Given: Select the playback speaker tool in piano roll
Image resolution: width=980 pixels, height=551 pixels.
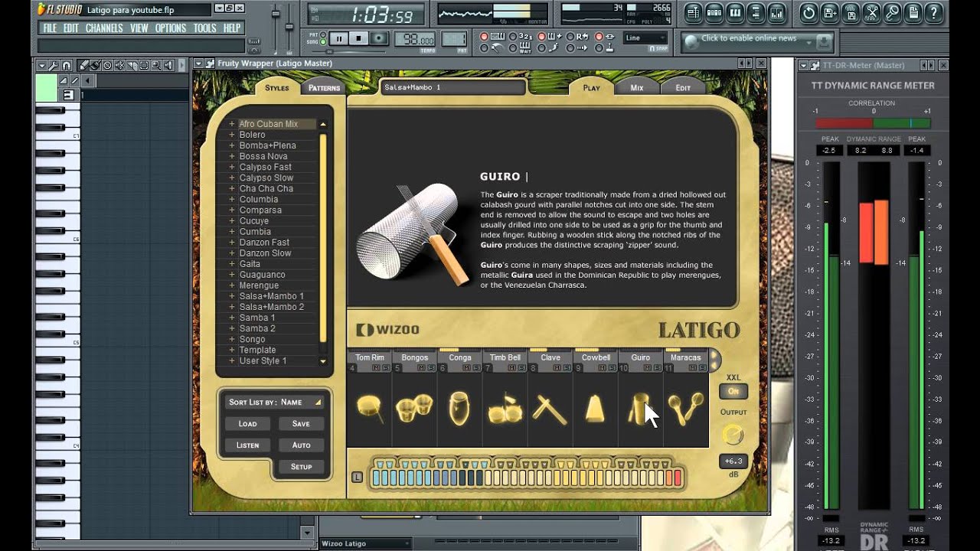Looking at the screenshot, I should [168, 66].
